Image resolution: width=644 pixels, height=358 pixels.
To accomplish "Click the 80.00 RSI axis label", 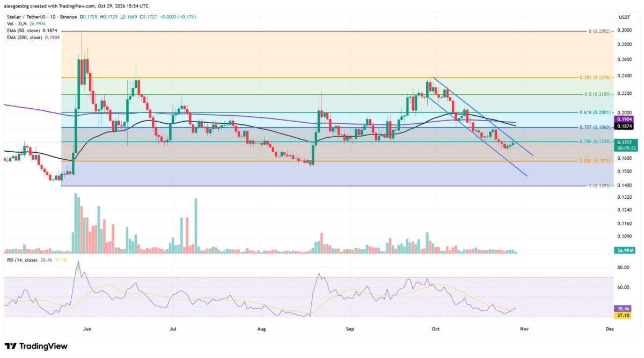I will 625,267.
